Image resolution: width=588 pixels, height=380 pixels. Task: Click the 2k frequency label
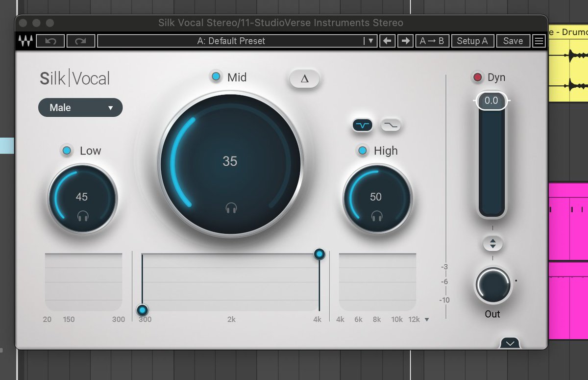tap(231, 319)
